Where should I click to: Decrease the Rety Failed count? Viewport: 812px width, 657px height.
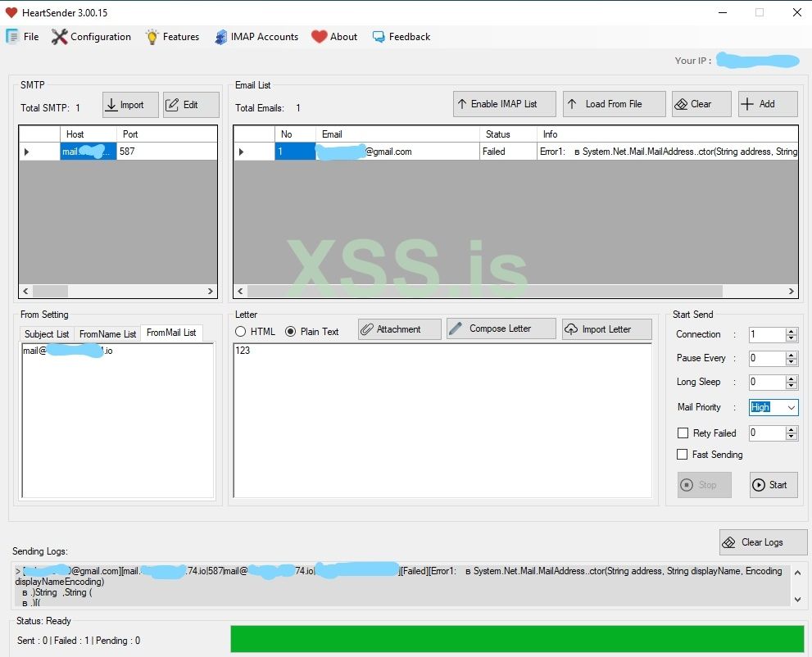(792, 436)
